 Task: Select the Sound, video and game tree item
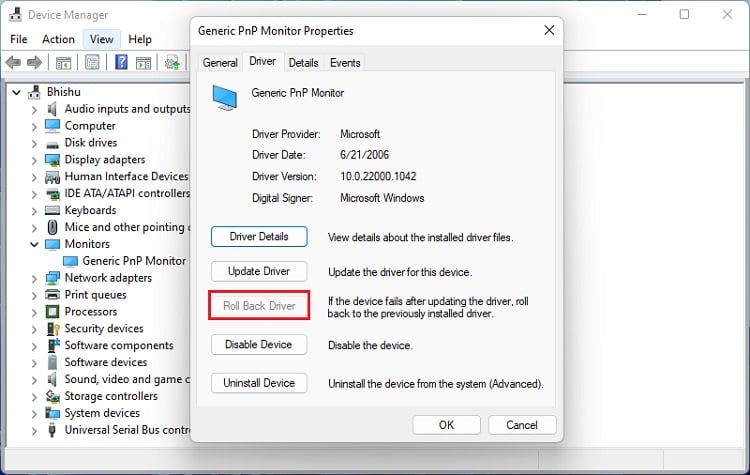pos(127,379)
